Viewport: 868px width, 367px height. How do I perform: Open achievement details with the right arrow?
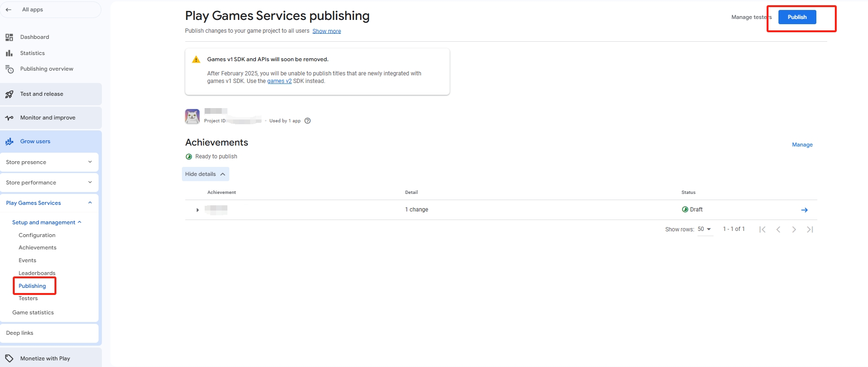(805, 210)
